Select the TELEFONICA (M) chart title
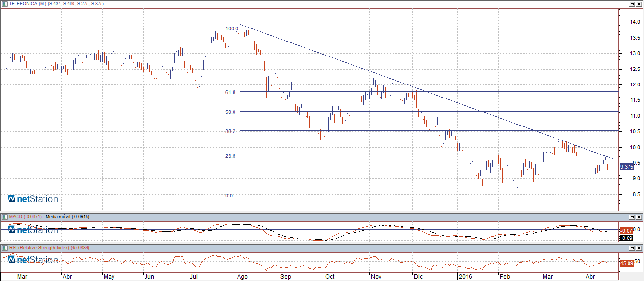 coord(27,4)
